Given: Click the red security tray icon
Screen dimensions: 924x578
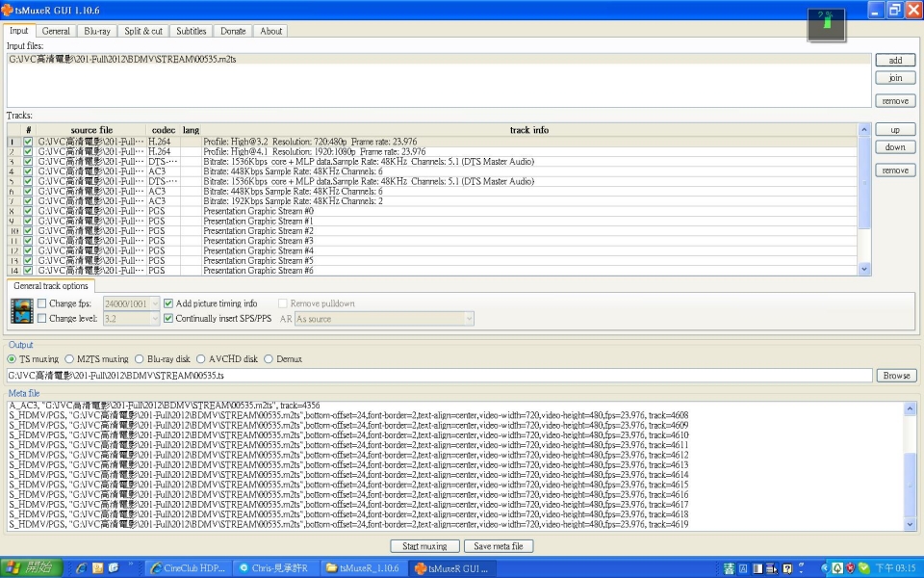Looking at the screenshot, I should (850, 568).
